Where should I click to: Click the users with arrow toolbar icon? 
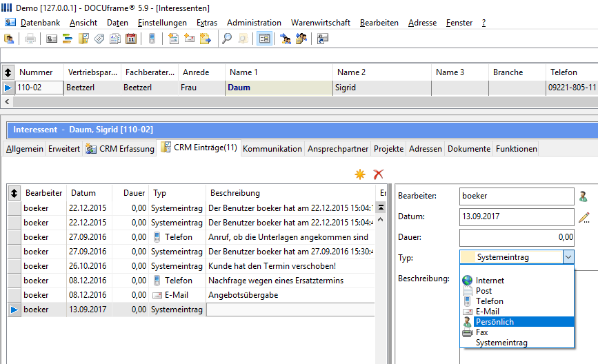[x=286, y=39]
